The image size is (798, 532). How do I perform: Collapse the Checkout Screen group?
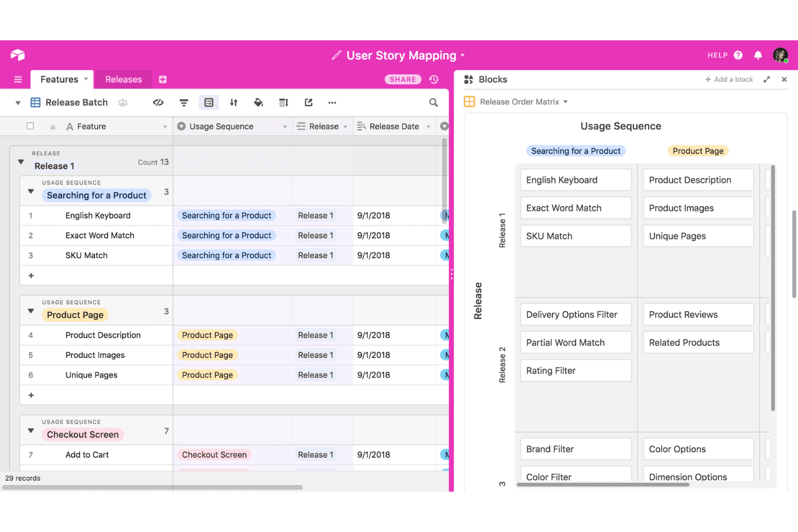[31, 431]
